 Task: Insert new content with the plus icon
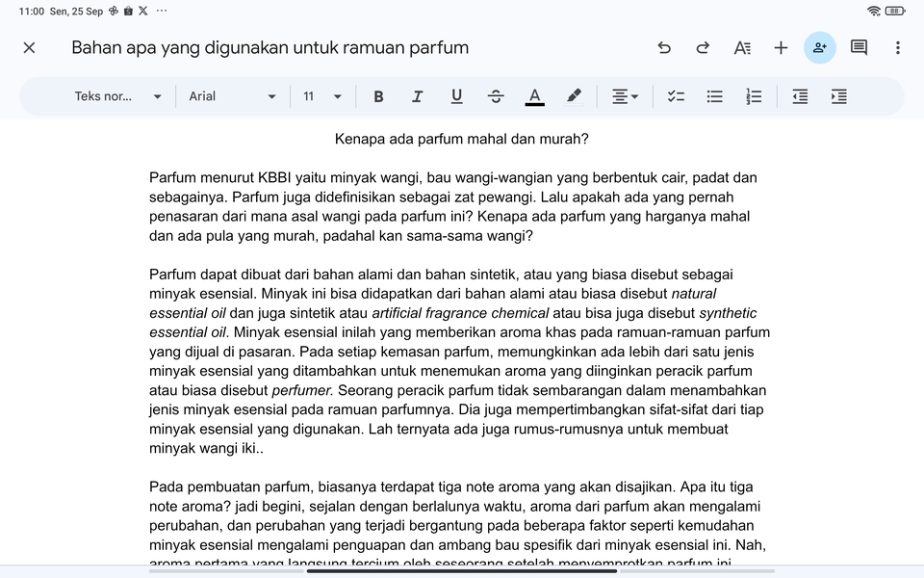coord(781,47)
